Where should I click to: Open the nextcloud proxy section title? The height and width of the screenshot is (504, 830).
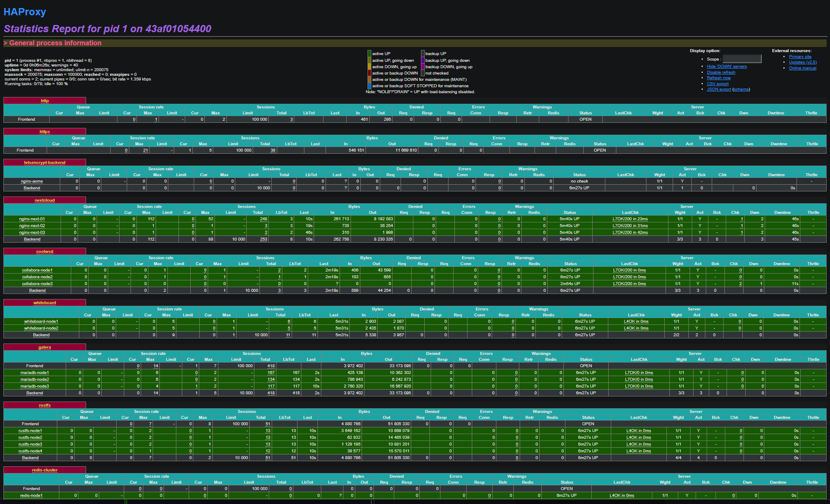(45, 200)
